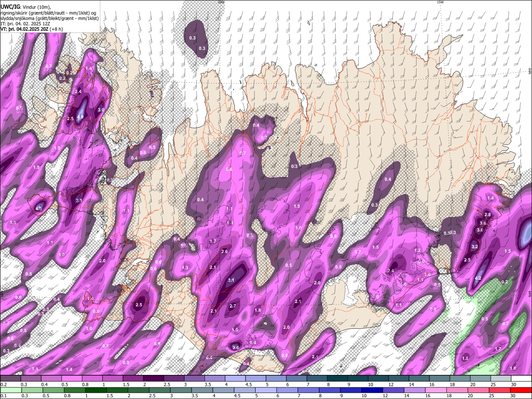Click the 3.6 precipitation value on the map
The width and height of the screenshot is (532, 399).
click(236, 347)
